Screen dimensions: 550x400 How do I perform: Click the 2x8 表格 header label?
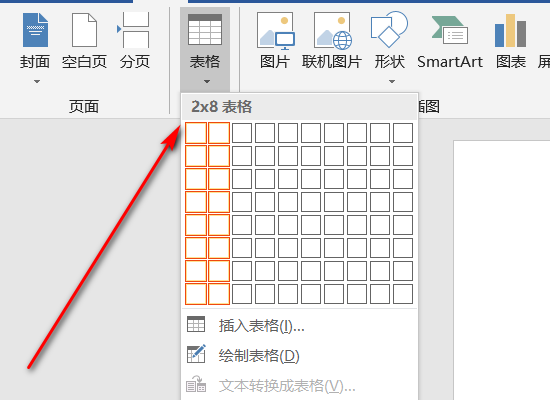221,107
